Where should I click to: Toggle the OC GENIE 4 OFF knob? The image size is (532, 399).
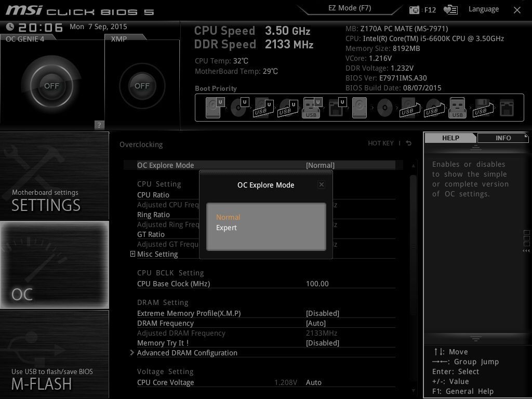point(51,86)
